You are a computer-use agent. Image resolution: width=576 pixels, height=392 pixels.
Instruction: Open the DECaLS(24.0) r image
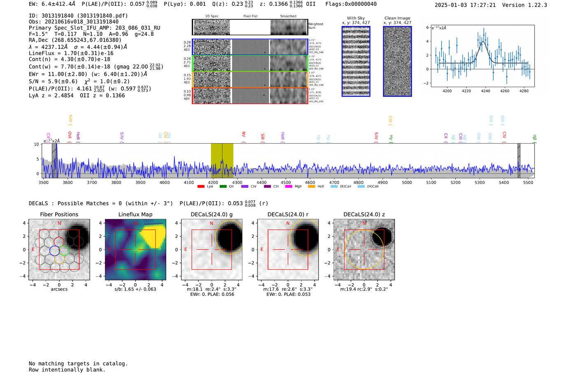click(288, 250)
